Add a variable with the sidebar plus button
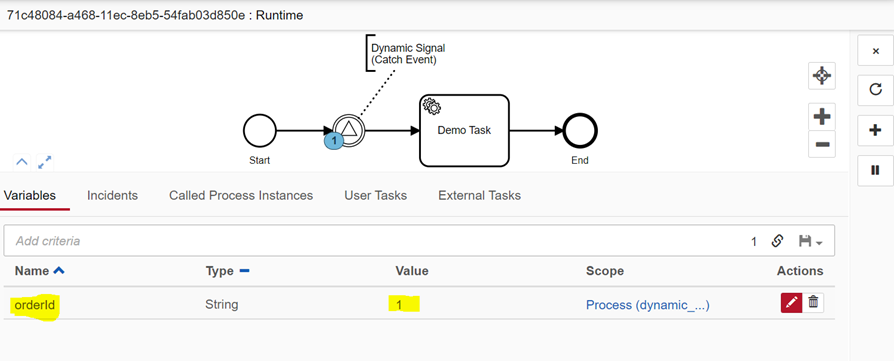Viewport: 894px width, 361px height. click(876, 131)
